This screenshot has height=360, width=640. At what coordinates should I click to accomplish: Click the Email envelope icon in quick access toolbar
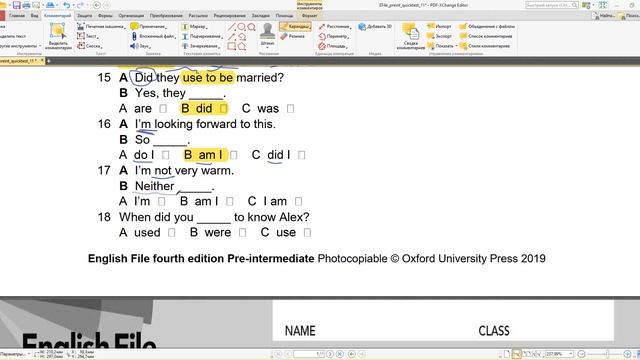click(36, 5)
